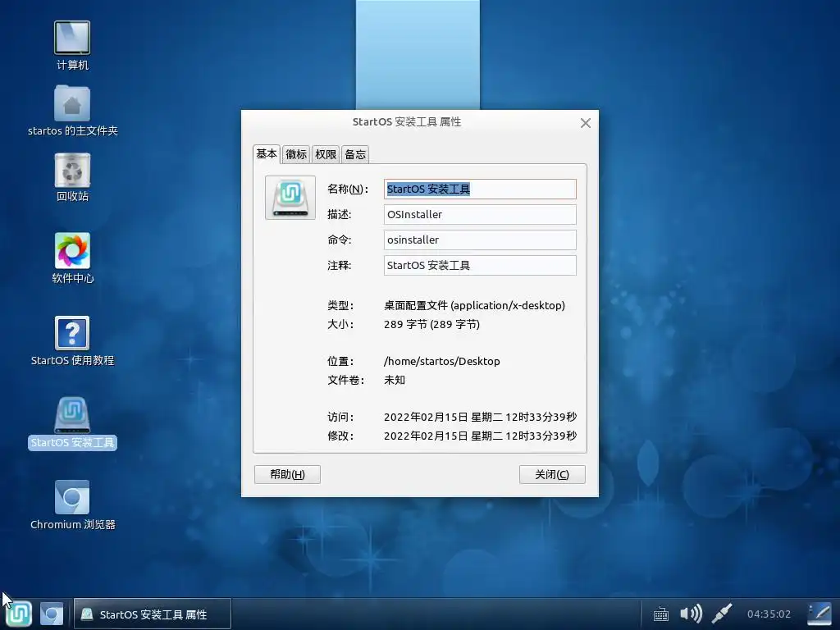Switch to the 权限 tab
The image size is (840, 630).
[326, 154]
